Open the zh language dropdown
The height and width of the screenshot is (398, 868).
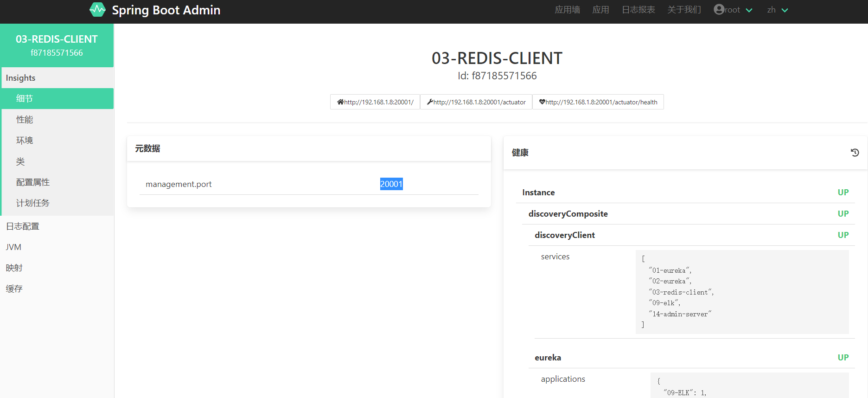pos(778,10)
